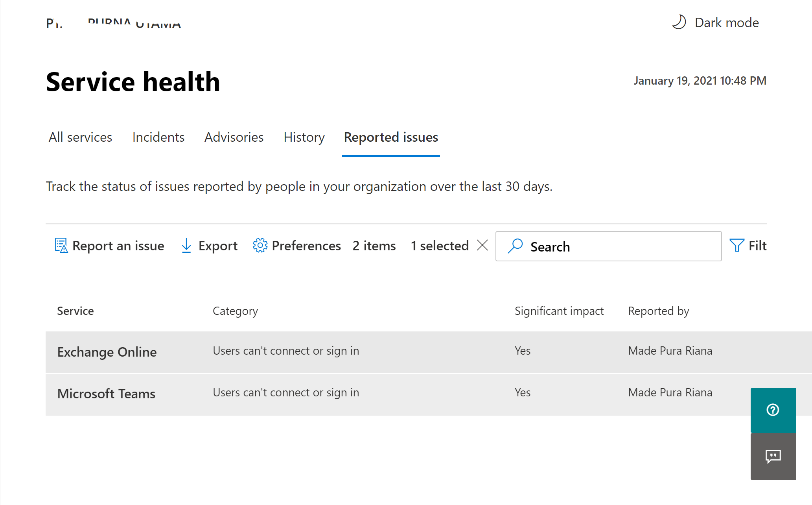Click the Dark mode moon icon
The image size is (812, 505).
(x=679, y=22)
